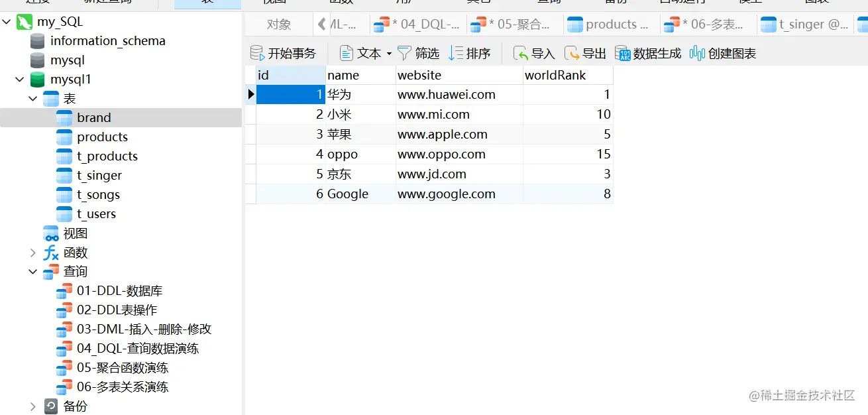Click the 小米 name cell
The height and width of the screenshot is (415, 868).
tap(360, 115)
